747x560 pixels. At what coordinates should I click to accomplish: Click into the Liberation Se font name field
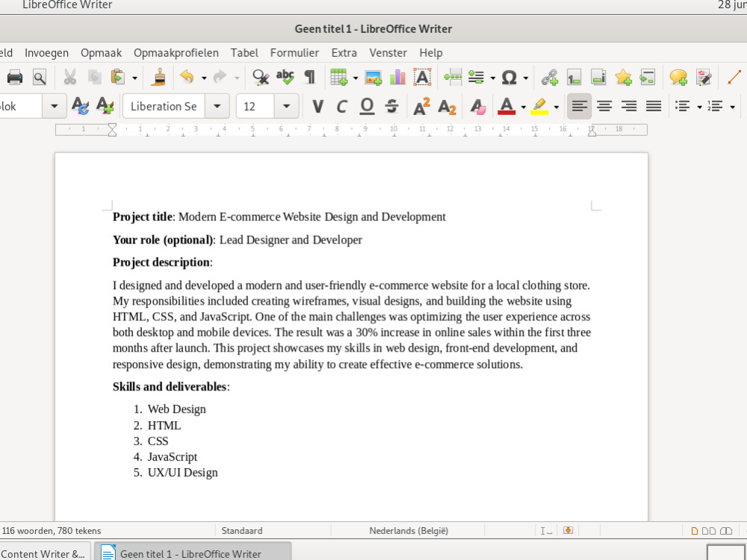click(164, 106)
